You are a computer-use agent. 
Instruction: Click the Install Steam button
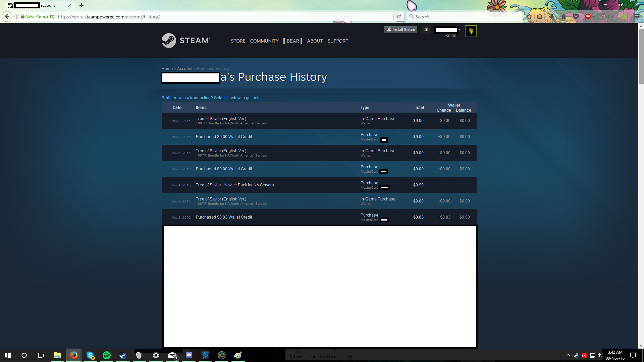pyautogui.click(x=400, y=29)
